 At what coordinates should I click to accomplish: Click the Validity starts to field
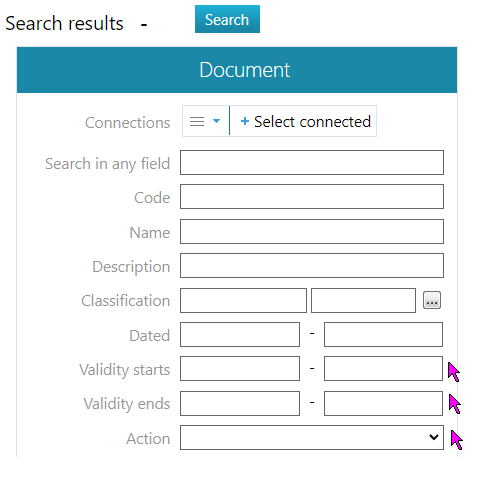(x=383, y=369)
